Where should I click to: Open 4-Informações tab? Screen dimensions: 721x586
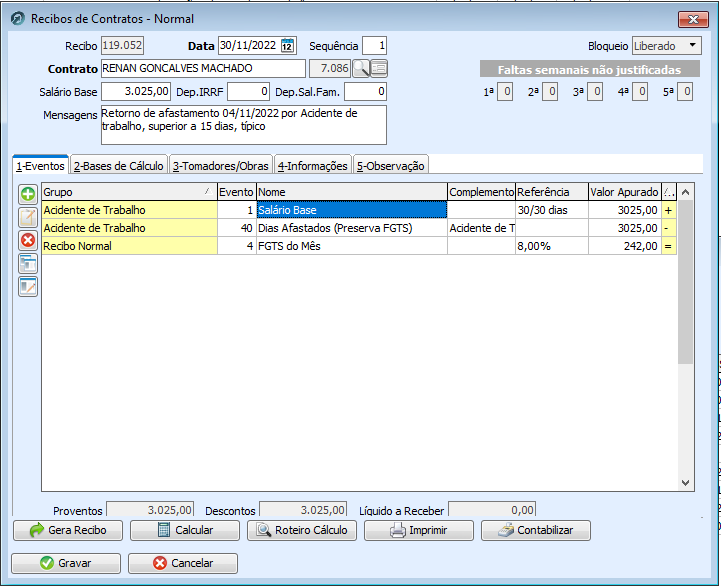tap(313, 166)
